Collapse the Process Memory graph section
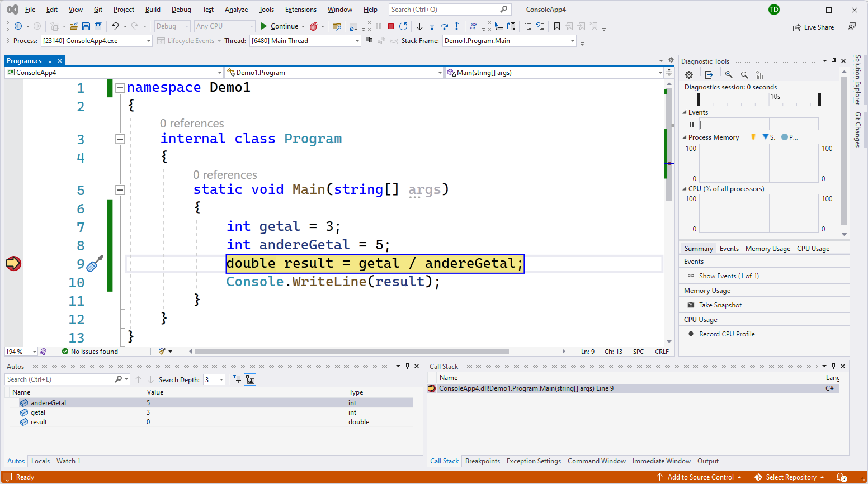Viewport: 868px width, 484px height. 685,137
